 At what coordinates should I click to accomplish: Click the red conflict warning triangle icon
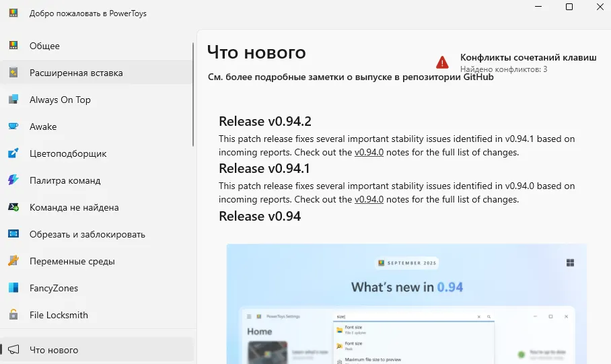click(442, 63)
